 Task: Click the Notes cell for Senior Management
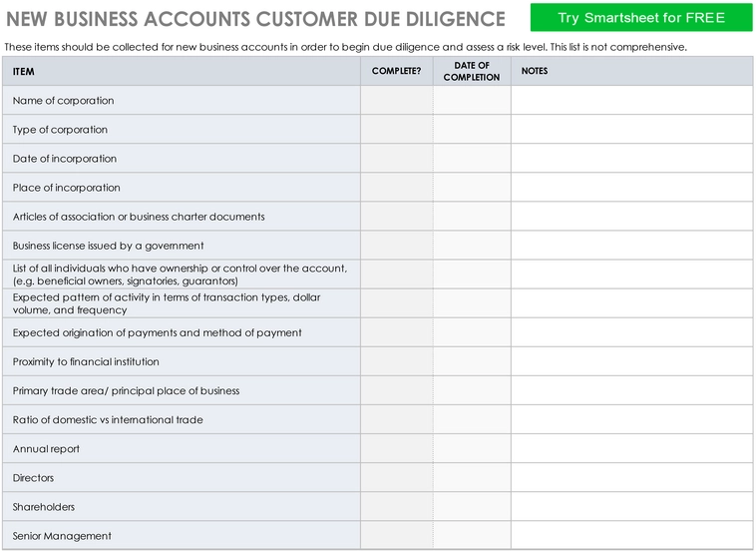pyautogui.click(x=632, y=536)
